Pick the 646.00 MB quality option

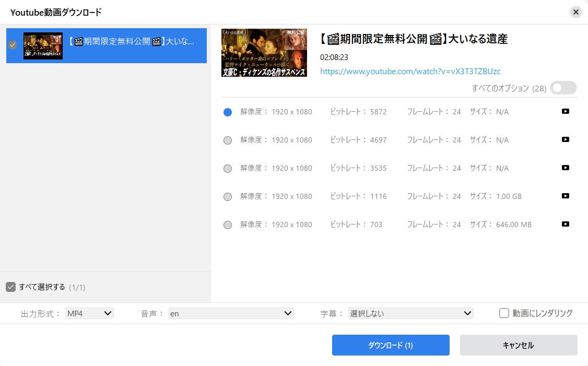(228, 225)
